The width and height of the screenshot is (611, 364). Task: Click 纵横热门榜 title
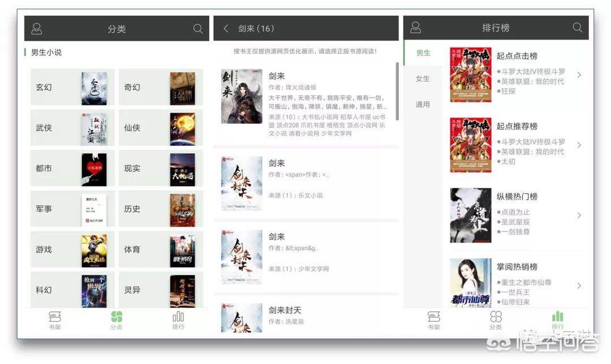pos(517,196)
